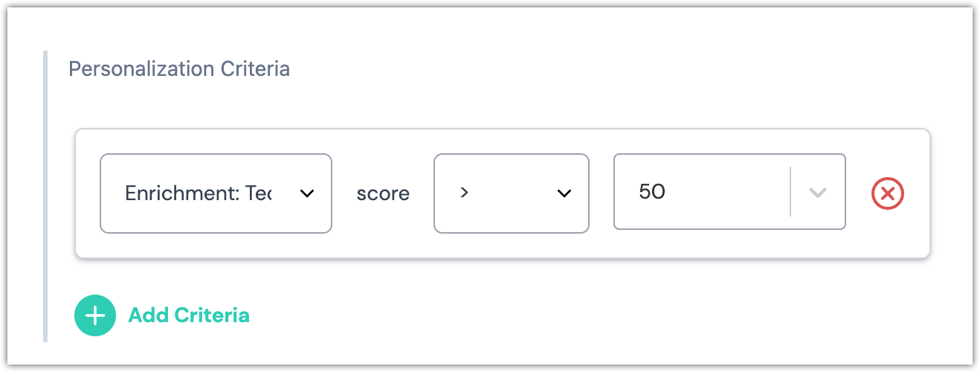
Task: Click the green plus circle icon
Action: [95, 315]
